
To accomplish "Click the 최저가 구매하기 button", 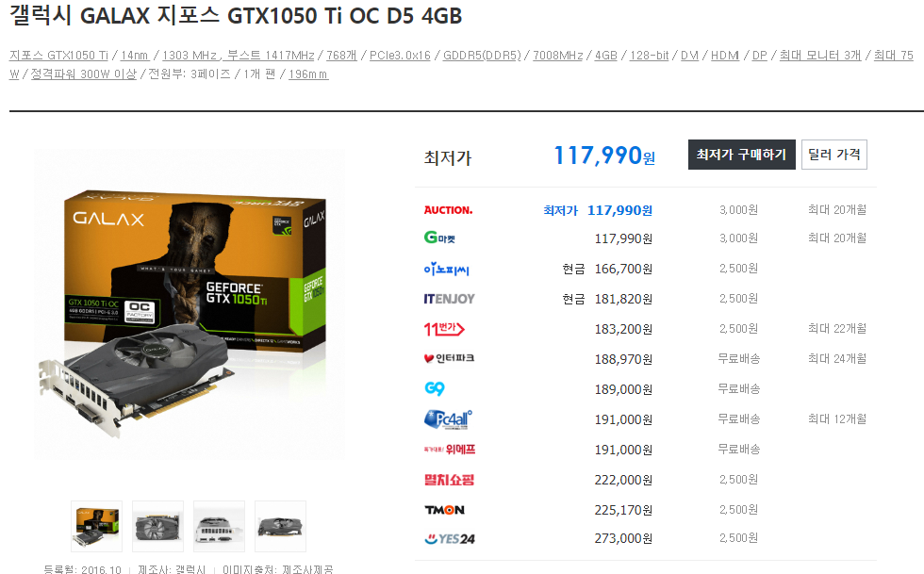I will pyautogui.click(x=742, y=155).
